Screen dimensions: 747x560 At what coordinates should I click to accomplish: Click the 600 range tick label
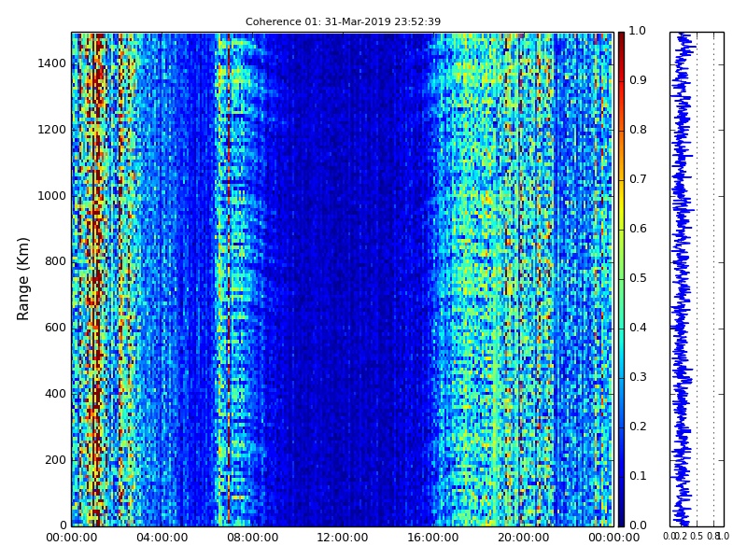pyautogui.click(x=55, y=328)
